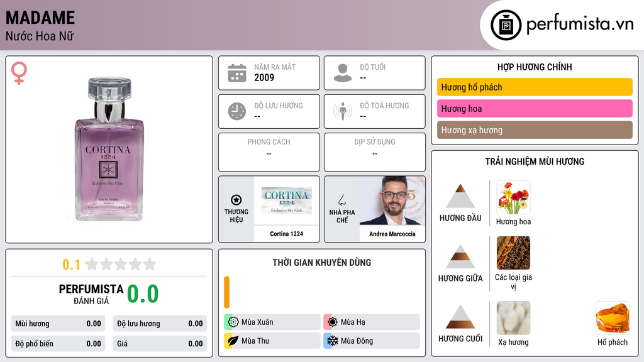Click the MADAME perfume title
Image resolution: width=644 pixels, height=362 pixels.
[40, 18]
